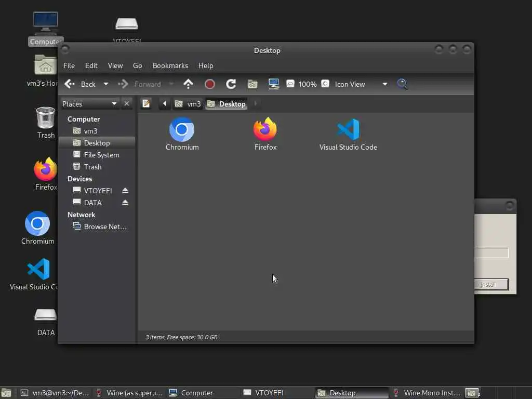Eject the DATA device
Screen dimensions: 532x399
click(x=125, y=203)
